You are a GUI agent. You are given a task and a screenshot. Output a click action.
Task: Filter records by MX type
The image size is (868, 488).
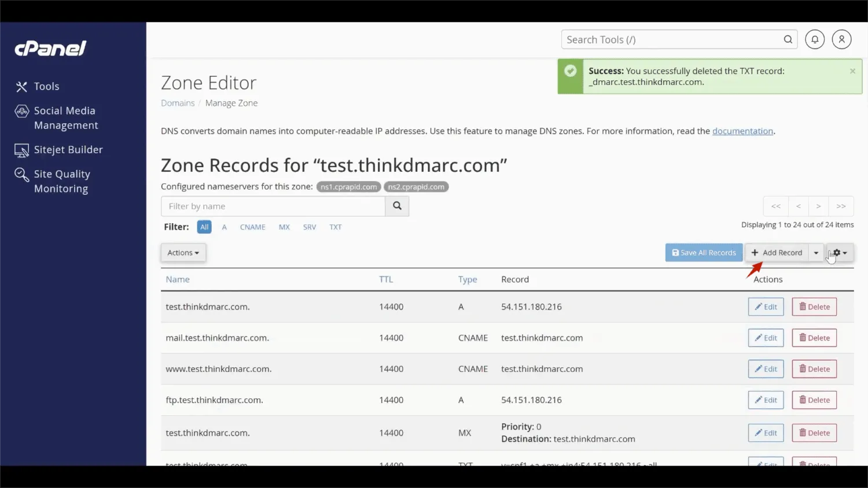284,227
